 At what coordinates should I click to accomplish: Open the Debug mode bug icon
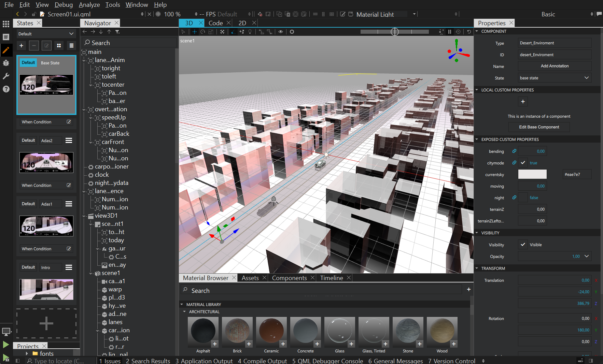point(6,63)
